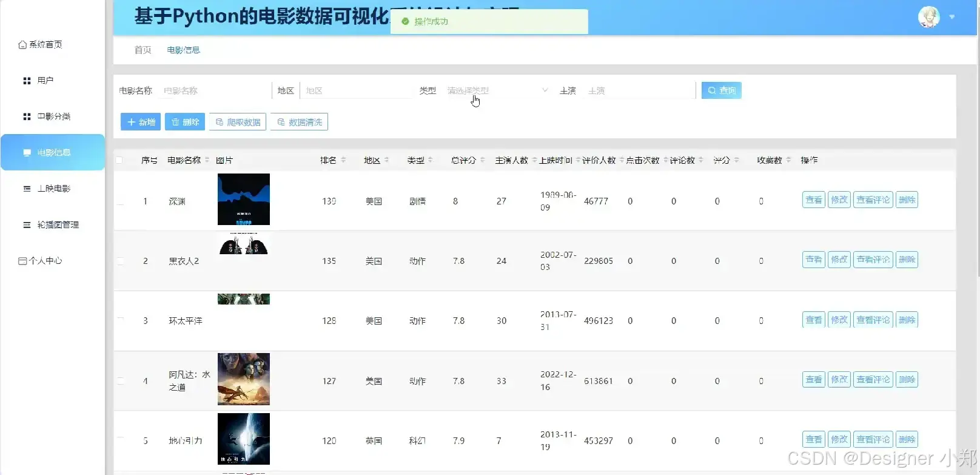Sort by 地区 column arrows
Viewport: 980px width, 475px height.
click(x=386, y=160)
